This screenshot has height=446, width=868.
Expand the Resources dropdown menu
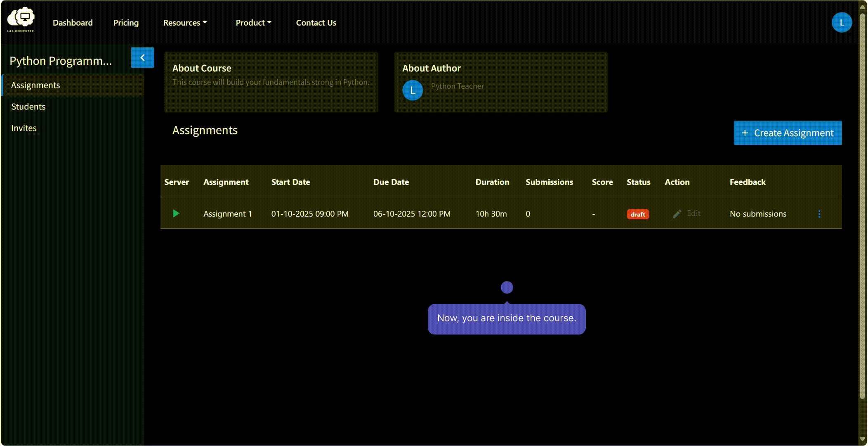point(185,23)
